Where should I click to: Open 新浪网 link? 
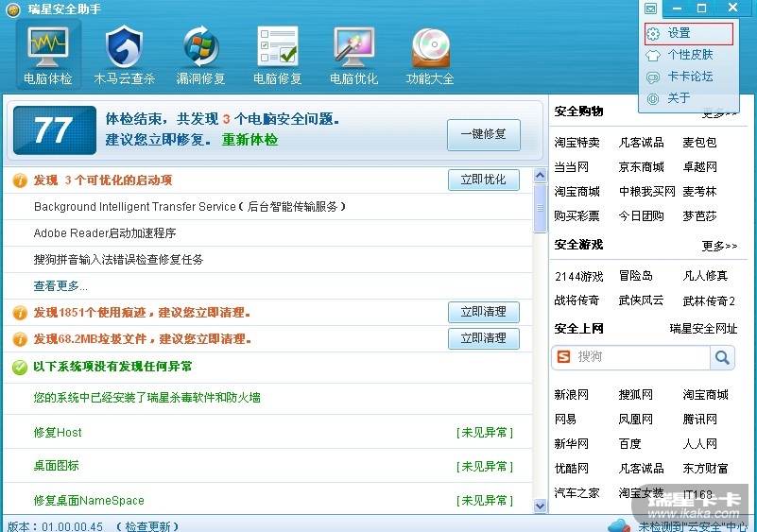click(571, 395)
